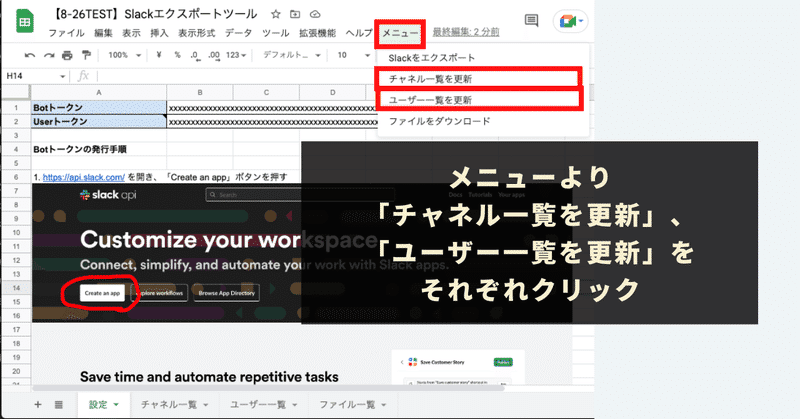800x419 pixels.
Task: Check the cloud save status icon
Action: (x=315, y=14)
